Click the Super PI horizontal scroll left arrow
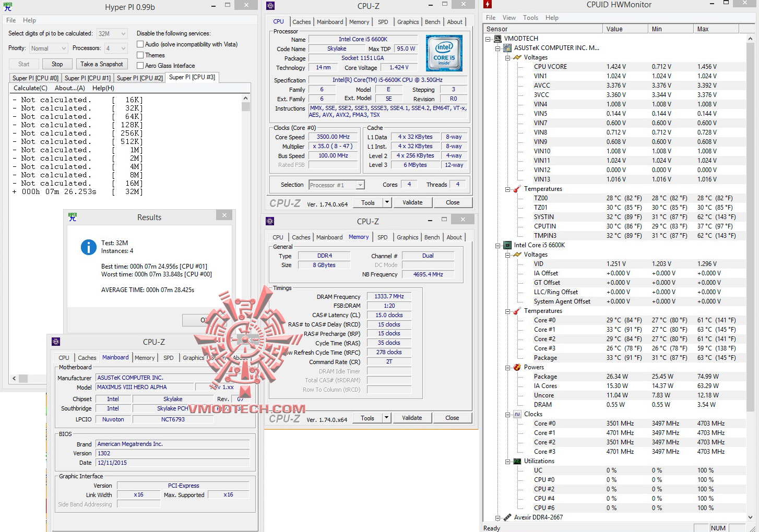The image size is (759, 532). coord(14,378)
